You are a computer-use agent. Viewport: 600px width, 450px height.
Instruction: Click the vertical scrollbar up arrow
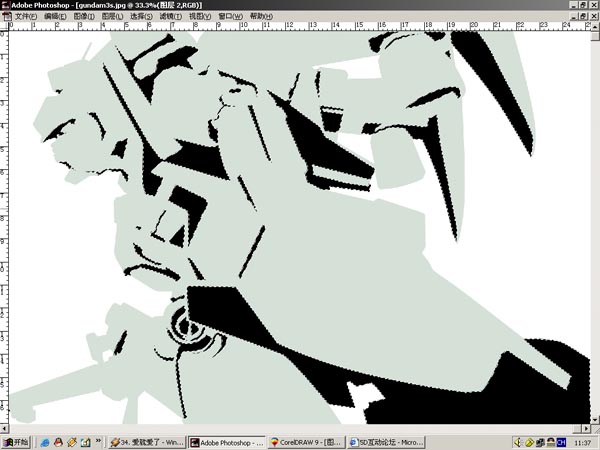pyautogui.click(x=595, y=27)
